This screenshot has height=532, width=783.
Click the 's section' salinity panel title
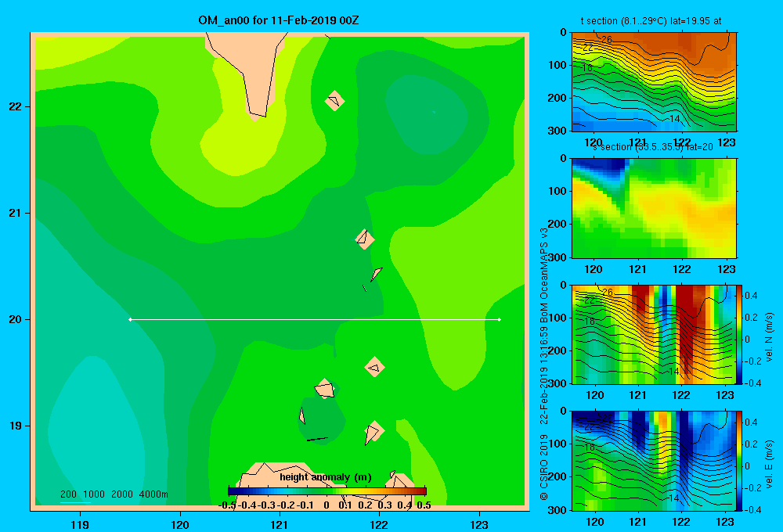tap(653, 147)
